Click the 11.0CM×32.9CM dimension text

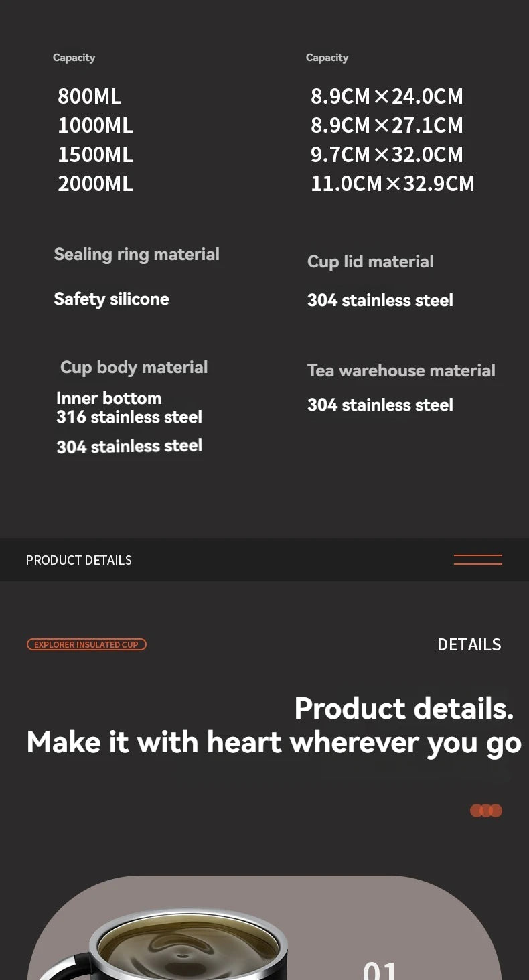392,184
